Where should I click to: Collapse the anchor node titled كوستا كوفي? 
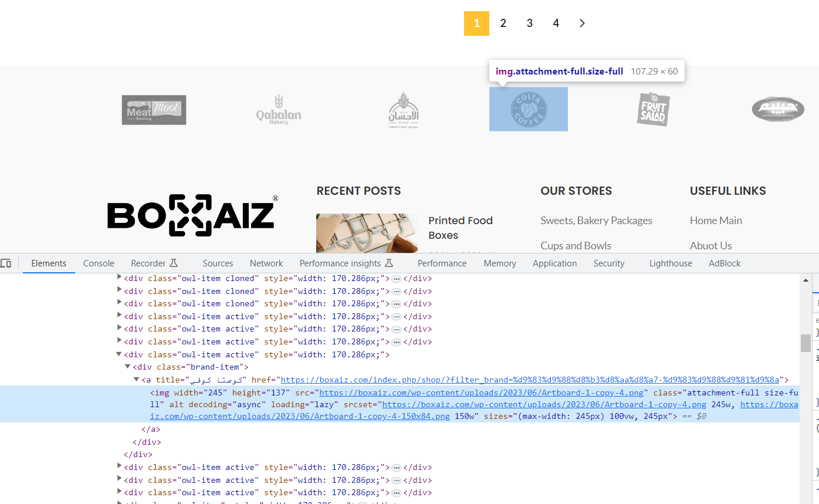pyautogui.click(x=137, y=380)
